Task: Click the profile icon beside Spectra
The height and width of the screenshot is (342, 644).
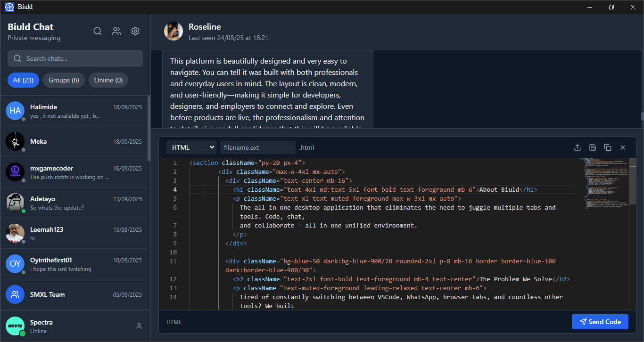Action: pyautogui.click(x=139, y=326)
